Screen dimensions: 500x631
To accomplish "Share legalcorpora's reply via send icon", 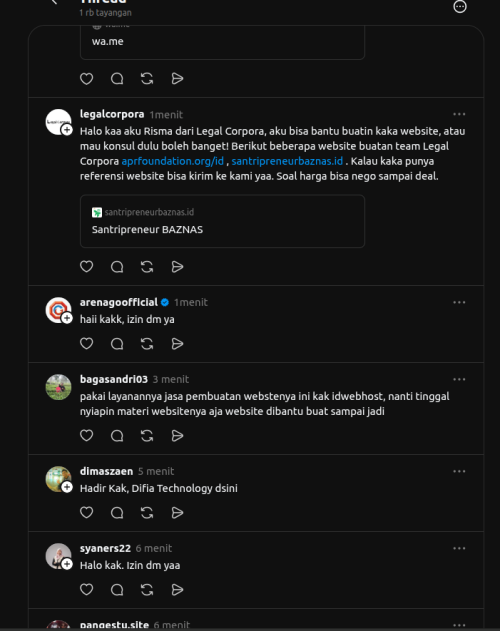I will tap(177, 266).
